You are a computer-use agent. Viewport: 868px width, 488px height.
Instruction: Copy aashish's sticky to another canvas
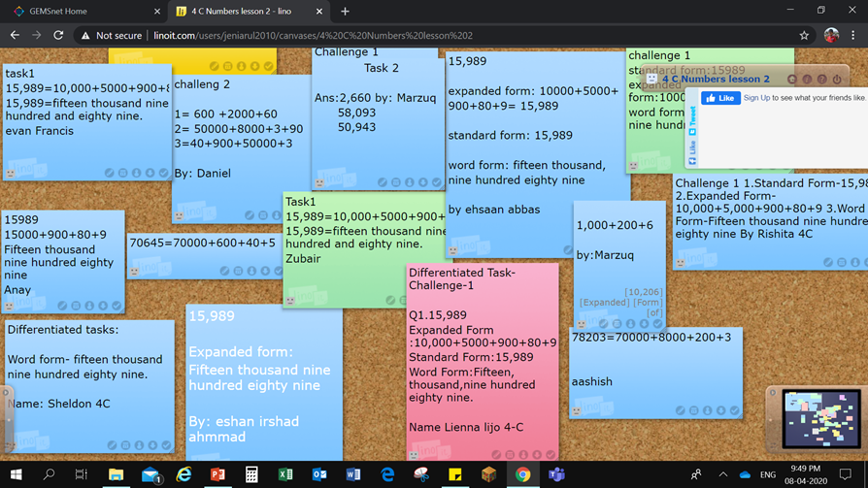[x=720, y=410]
